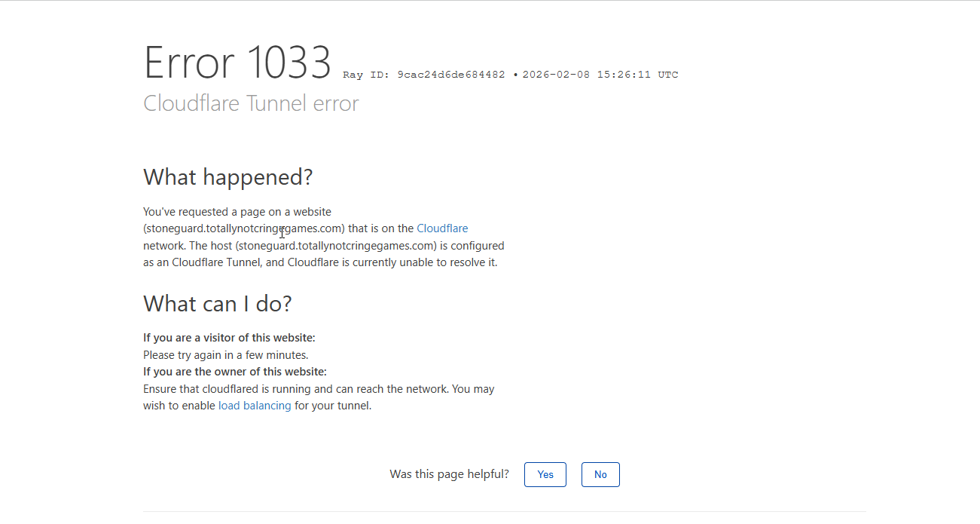
Task: Click the hostname after 'The host'
Action: point(336,246)
